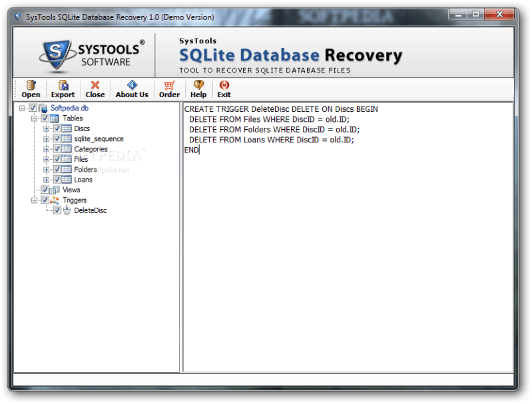The height and width of the screenshot is (404, 532).
Task: Expand the Loans table node
Action: (47, 180)
